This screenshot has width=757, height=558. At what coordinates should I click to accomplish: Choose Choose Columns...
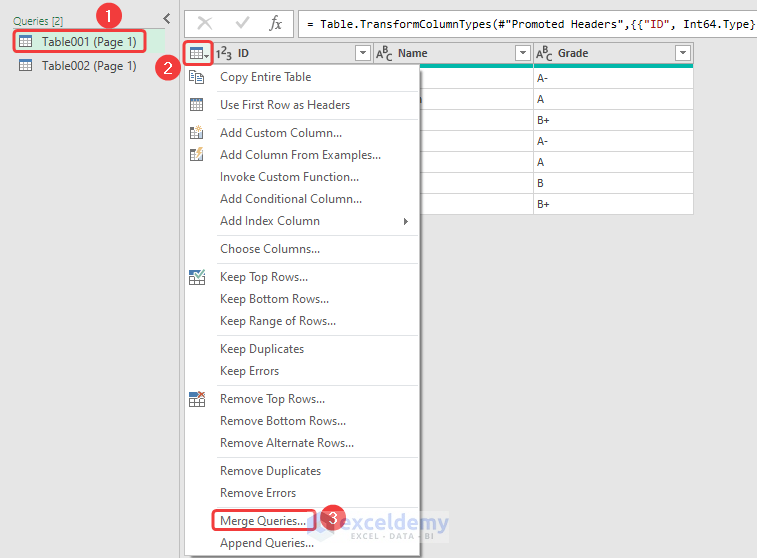tap(270, 249)
